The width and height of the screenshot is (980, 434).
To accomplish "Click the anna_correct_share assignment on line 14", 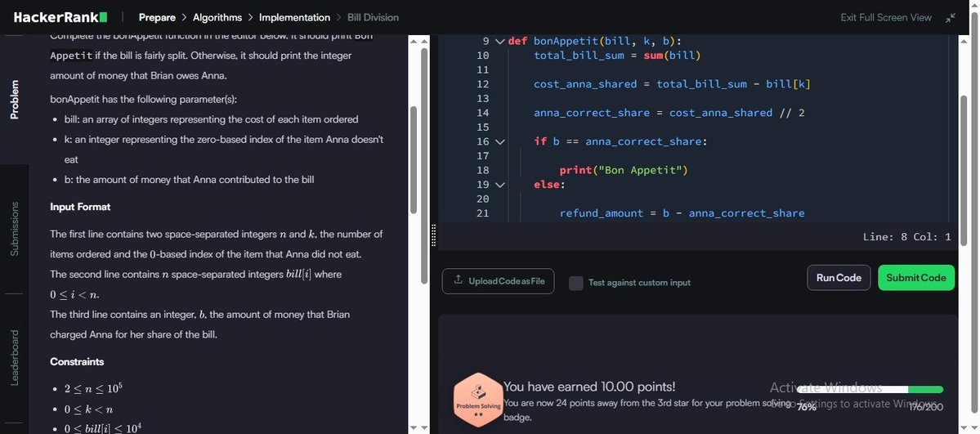I will click(x=669, y=113).
